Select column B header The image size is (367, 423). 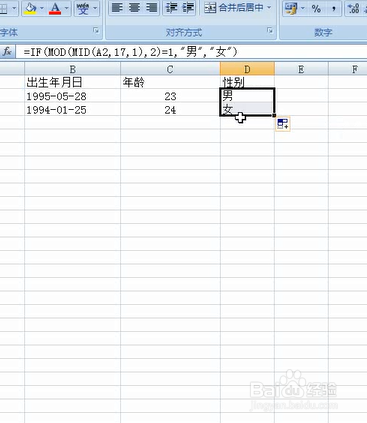(72, 69)
